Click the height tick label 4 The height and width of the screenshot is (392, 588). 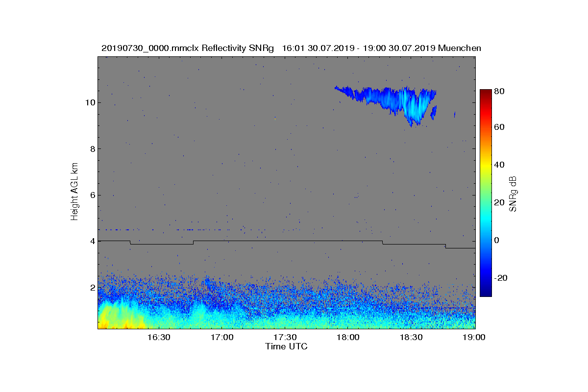(x=92, y=241)
